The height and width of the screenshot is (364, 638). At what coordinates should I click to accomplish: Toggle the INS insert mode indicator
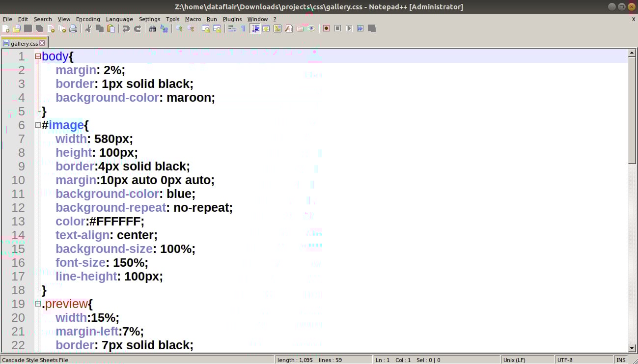621,360
